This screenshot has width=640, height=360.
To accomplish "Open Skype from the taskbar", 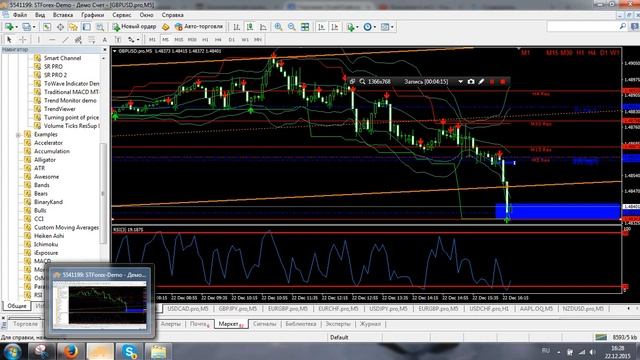I will [129, 351].
